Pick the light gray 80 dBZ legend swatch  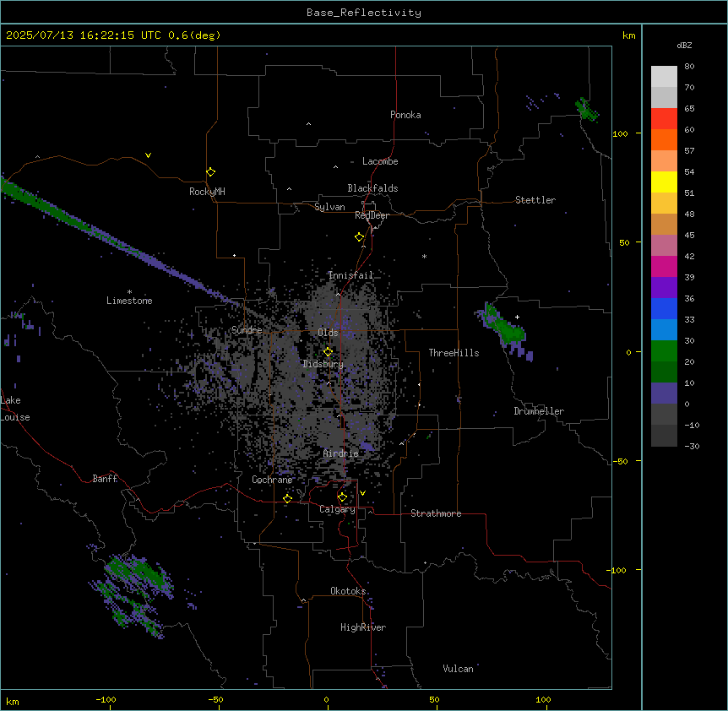[664, 77]
